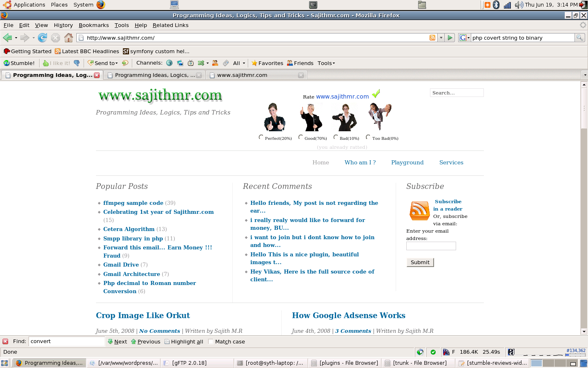The width and height of the screenshot is (588, 368).
Task: Open StumbleUpon Friends
Action: (x=300, y=63)
